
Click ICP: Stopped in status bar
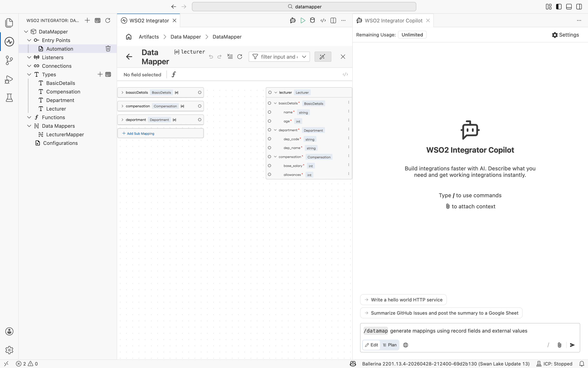click(x=555, y=364)
